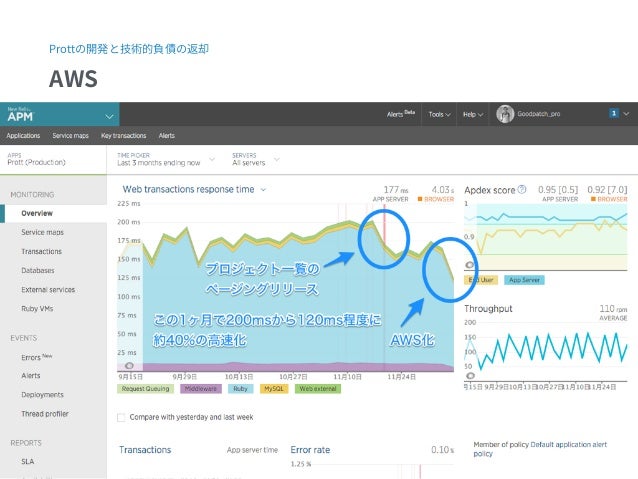638x479 pixels.
Task: Expand the chevron beside the notification badge
Action: pos(626,114)
